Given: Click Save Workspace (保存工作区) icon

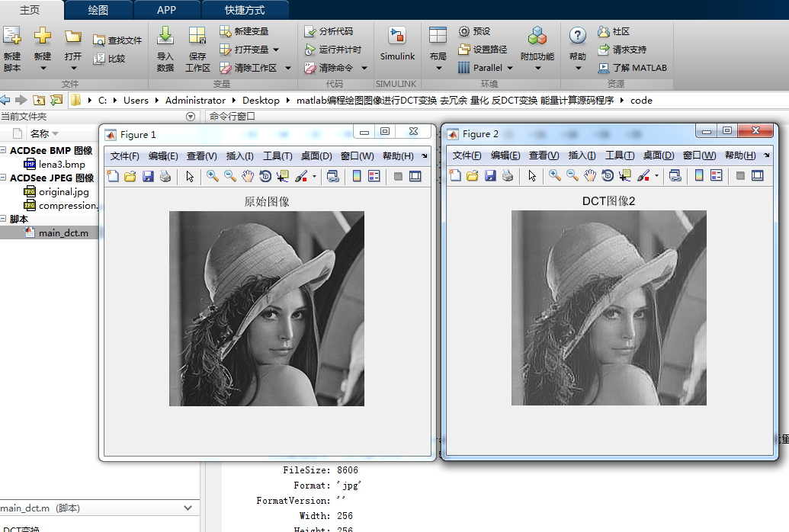Looking at the screenshot, I should coord(197,37).
